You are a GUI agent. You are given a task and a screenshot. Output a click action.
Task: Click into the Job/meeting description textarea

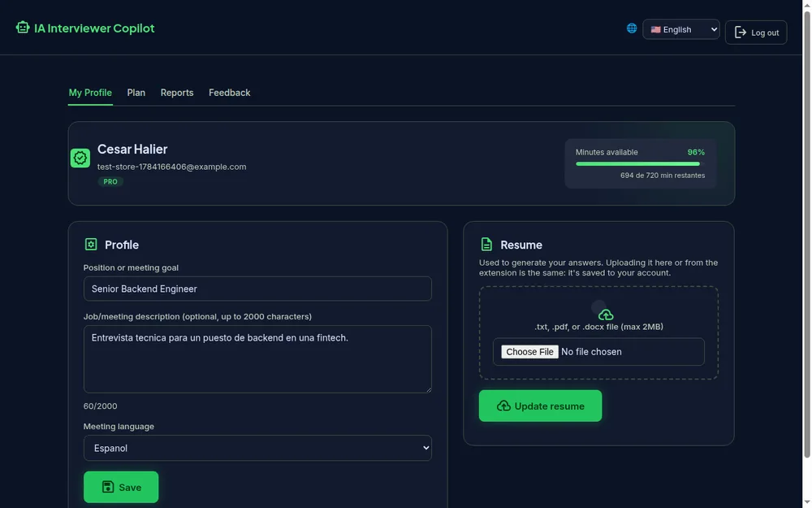click(257, 358)
